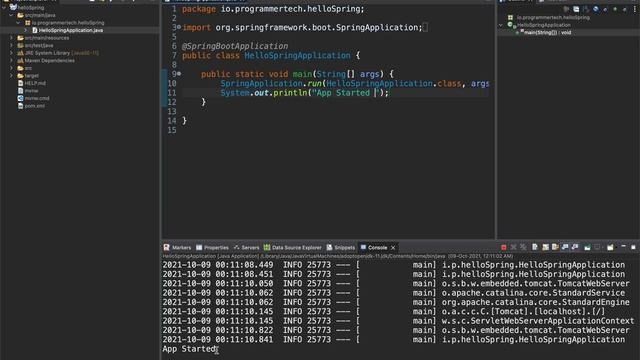Click HelloSpringApplication class icon in Outline

[511, 25]
